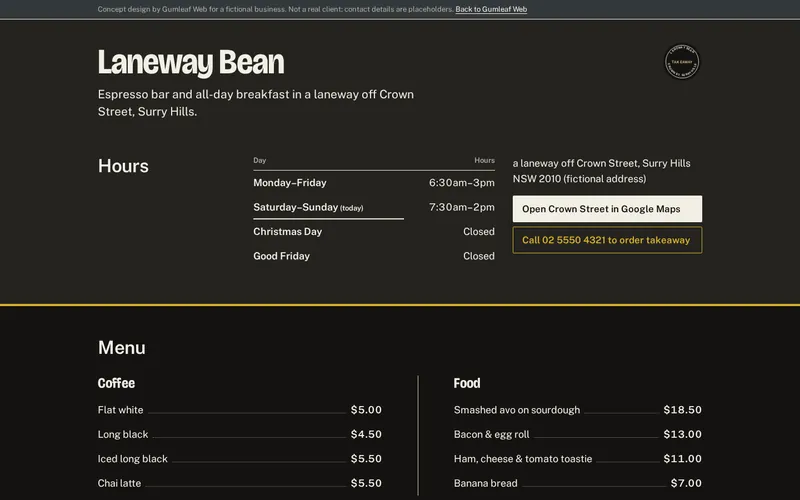The height and width of the screenshot is (500, 800).
Task: Click the Iced long black $5.50 price
Action: pos(366,459)
